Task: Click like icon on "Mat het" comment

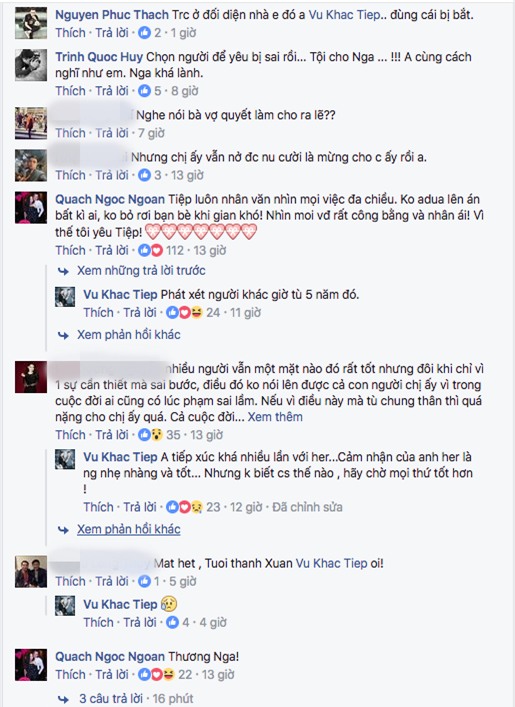Action: [x=144, y=581]
